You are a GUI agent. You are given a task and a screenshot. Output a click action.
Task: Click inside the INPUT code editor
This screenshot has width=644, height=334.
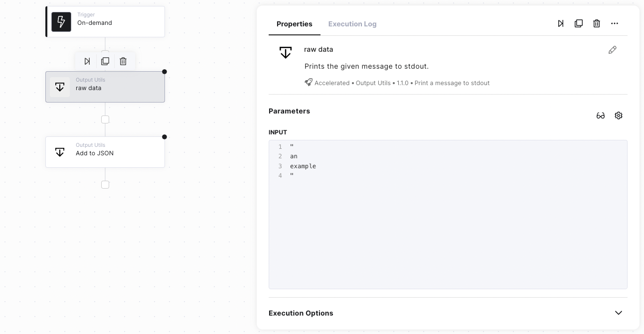coord(448,224)
